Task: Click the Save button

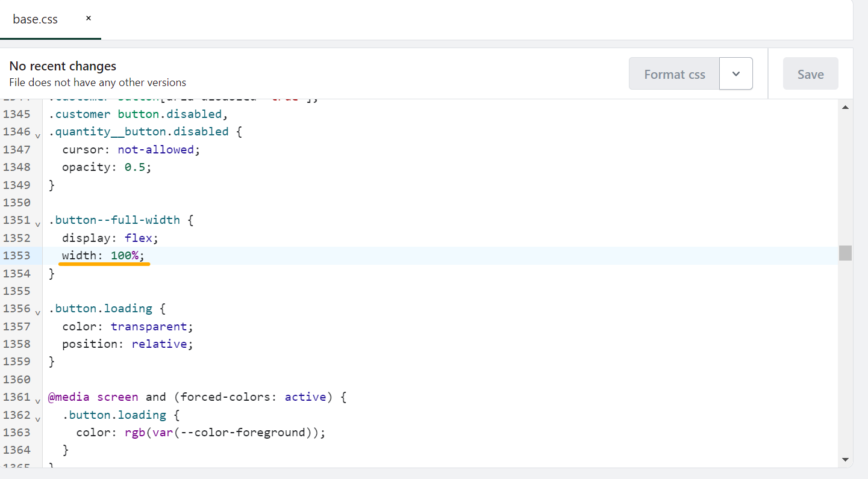Action: [x=810, y=74]
